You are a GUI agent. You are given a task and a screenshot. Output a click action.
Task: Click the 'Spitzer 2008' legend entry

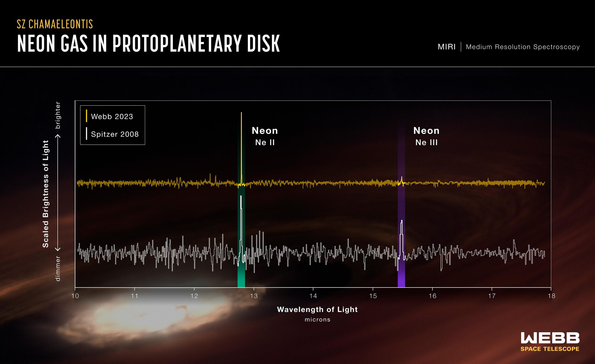115,134
